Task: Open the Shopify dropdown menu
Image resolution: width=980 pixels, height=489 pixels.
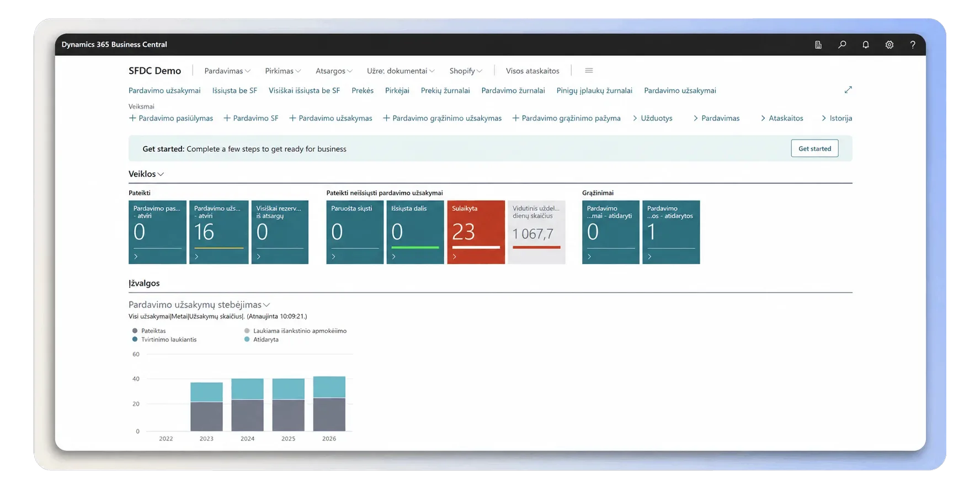Action: 466,71
